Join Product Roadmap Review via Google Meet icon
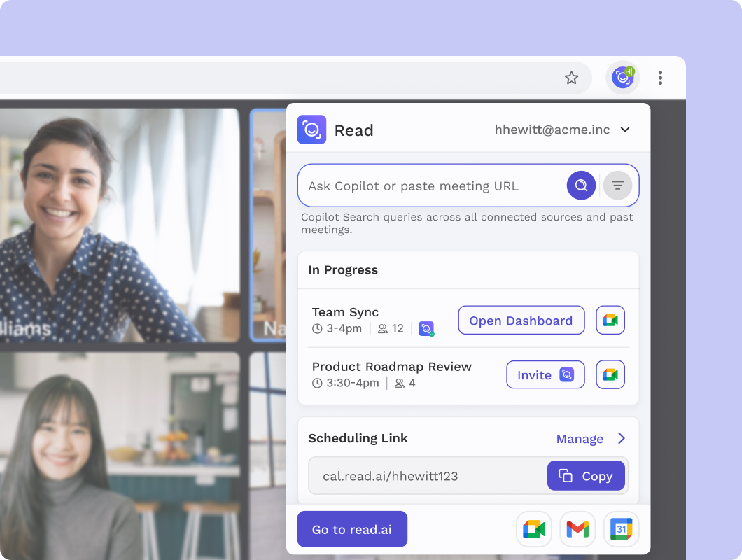 tap(610, 375)
